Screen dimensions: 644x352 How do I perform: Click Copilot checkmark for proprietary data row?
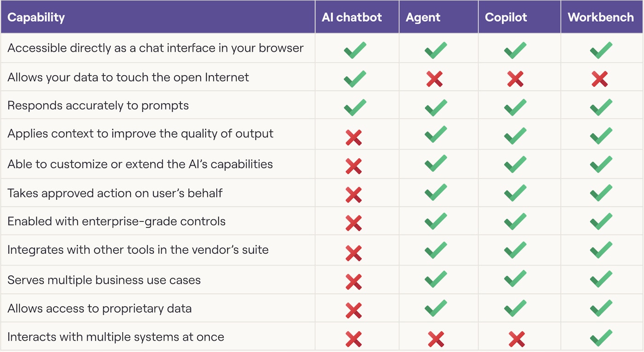pos(515,308)
